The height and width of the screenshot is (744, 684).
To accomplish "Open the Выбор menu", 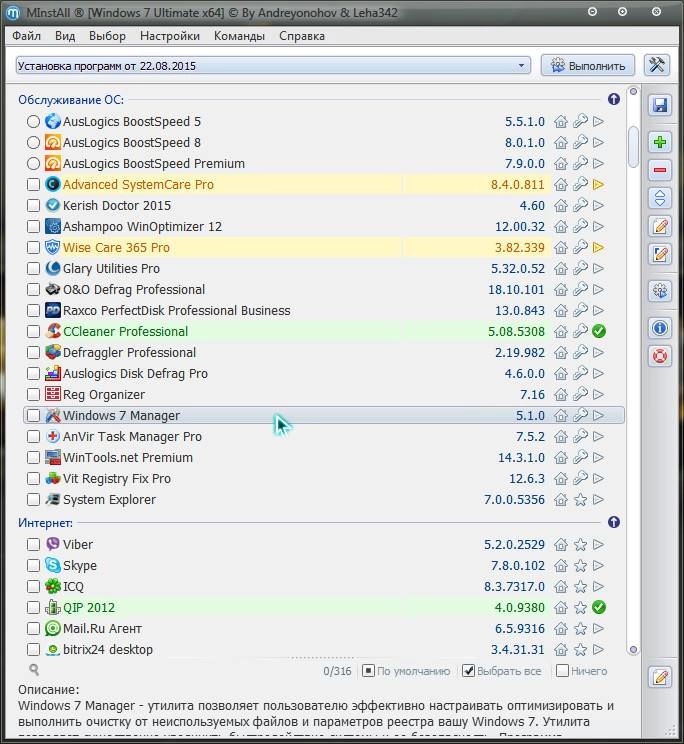I will click(107, 36).
